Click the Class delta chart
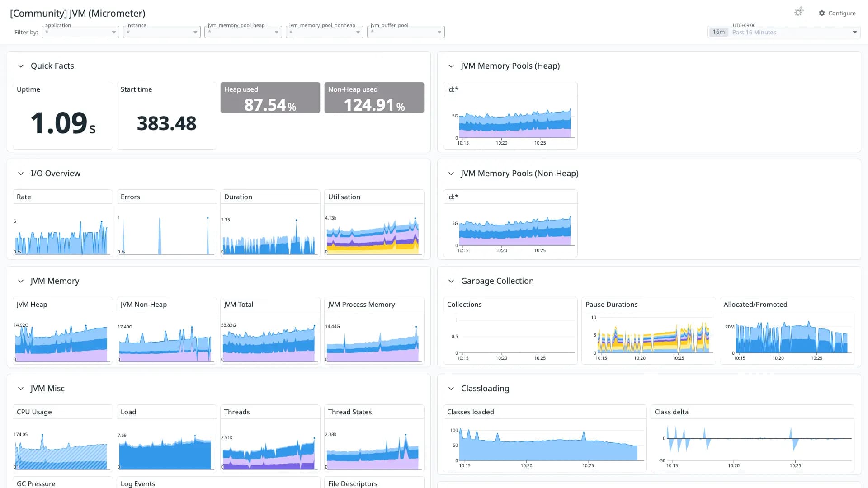The image size is (868, 488). click(752, 446)
